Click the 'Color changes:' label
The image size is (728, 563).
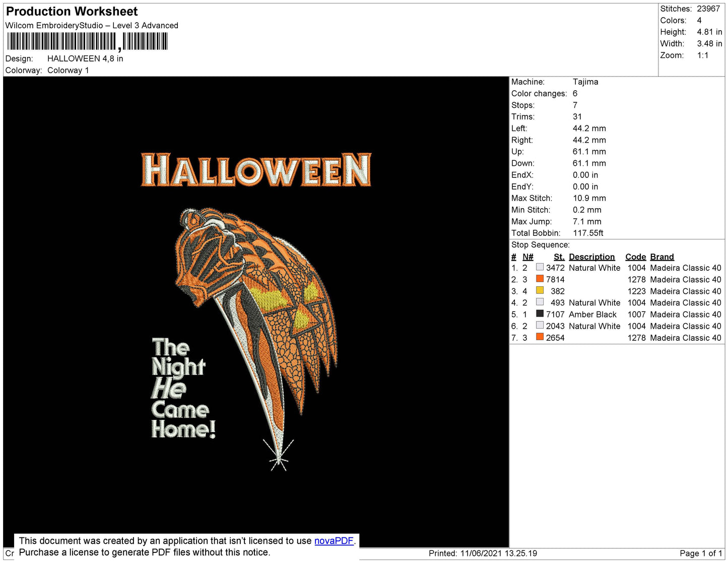tap(539, 93)
